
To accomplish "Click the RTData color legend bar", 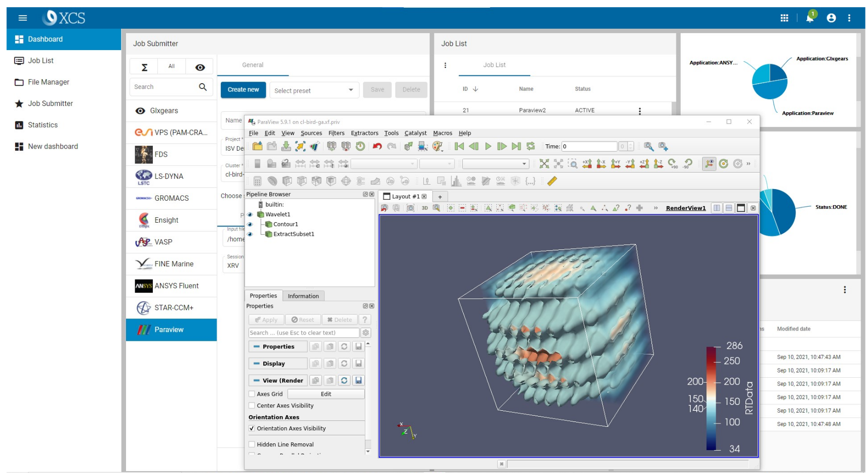I will coord(711,398).
